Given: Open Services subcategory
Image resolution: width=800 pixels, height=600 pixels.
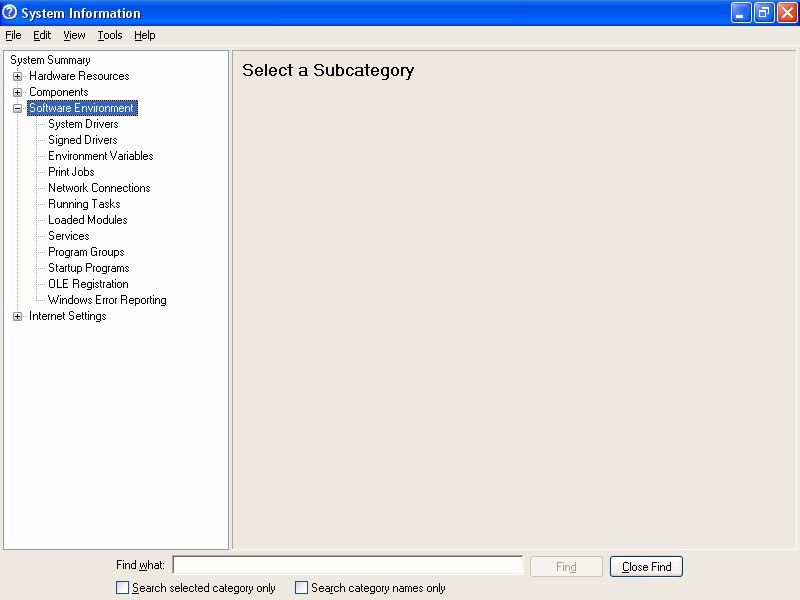Looking at the screenshot, I should click(68, 236).
